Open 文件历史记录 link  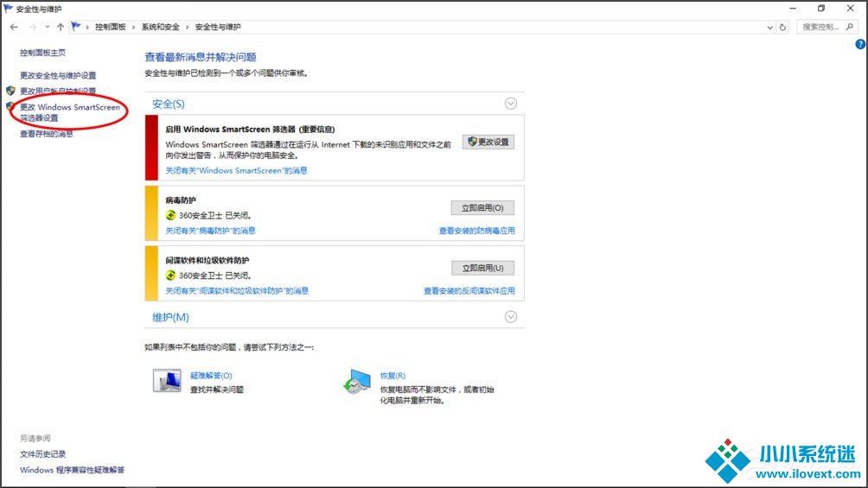42,454
